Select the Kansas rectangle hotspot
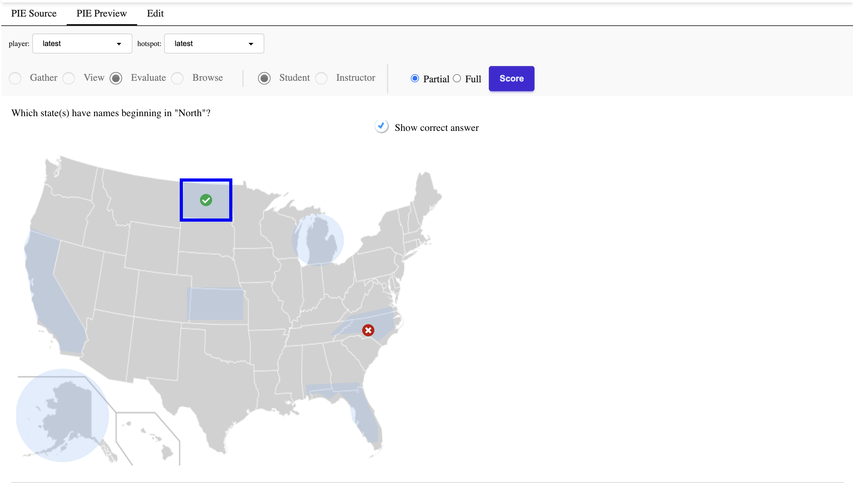853x504 pixels. (215, 304)
